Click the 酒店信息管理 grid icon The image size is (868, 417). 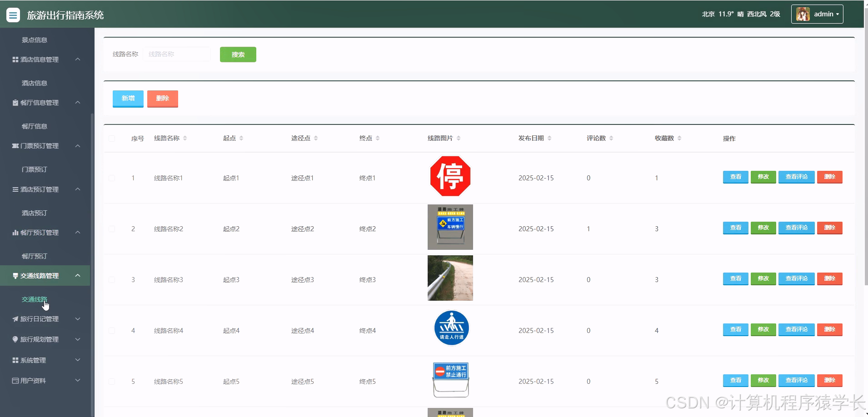15,60
